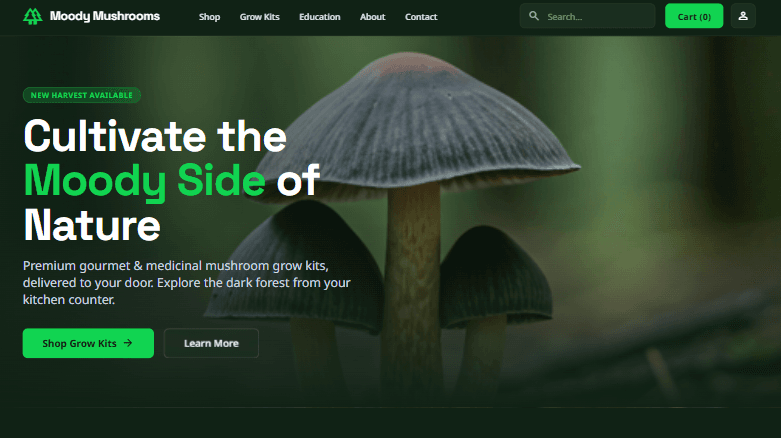Open the user account icon
781x438 pixels.
[743, 16]
